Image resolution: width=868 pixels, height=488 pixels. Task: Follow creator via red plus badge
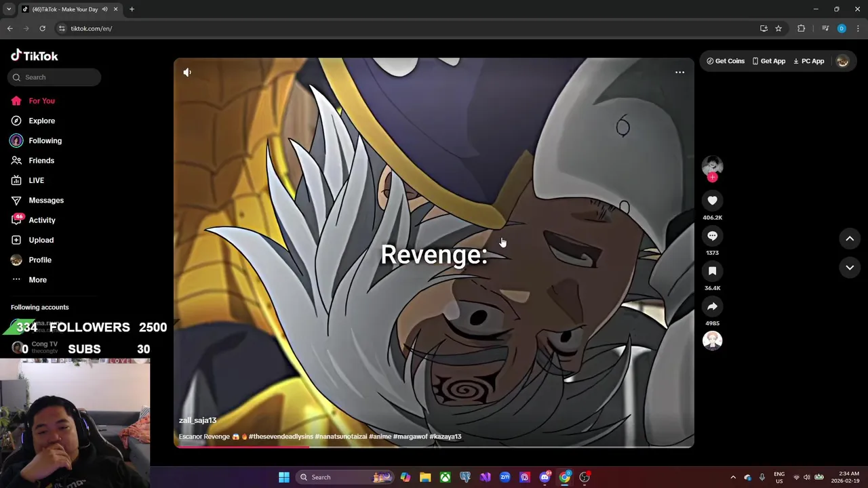click(x=712, y=178)
